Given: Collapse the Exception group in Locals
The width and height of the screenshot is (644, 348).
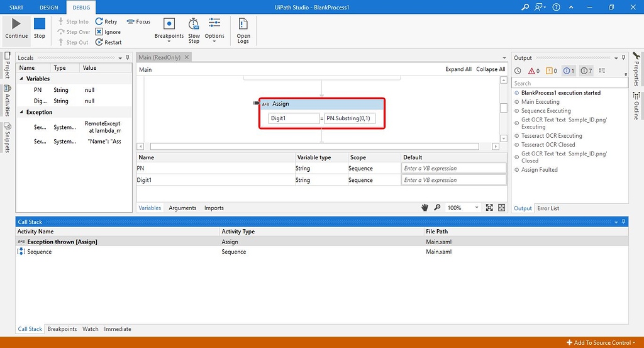Looking at the screenshot, I should click(21, 112).
